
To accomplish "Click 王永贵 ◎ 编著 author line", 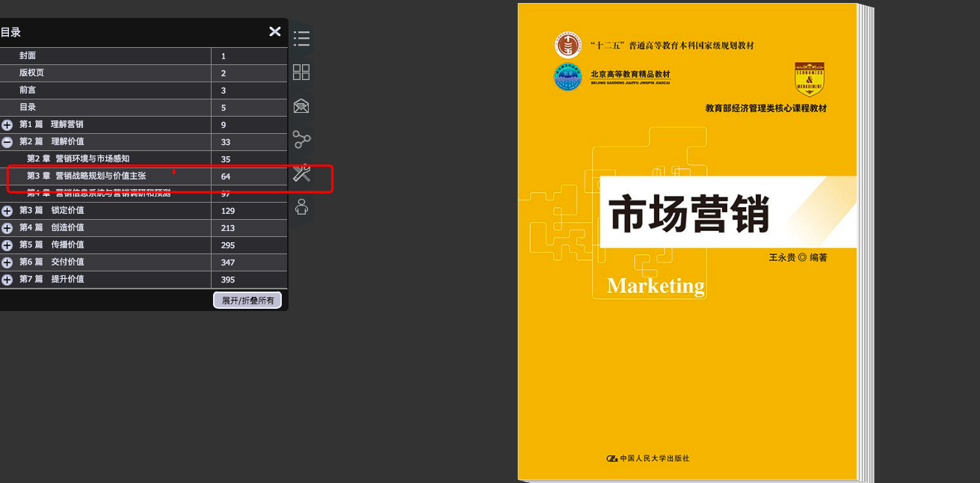I will (798, 257).
